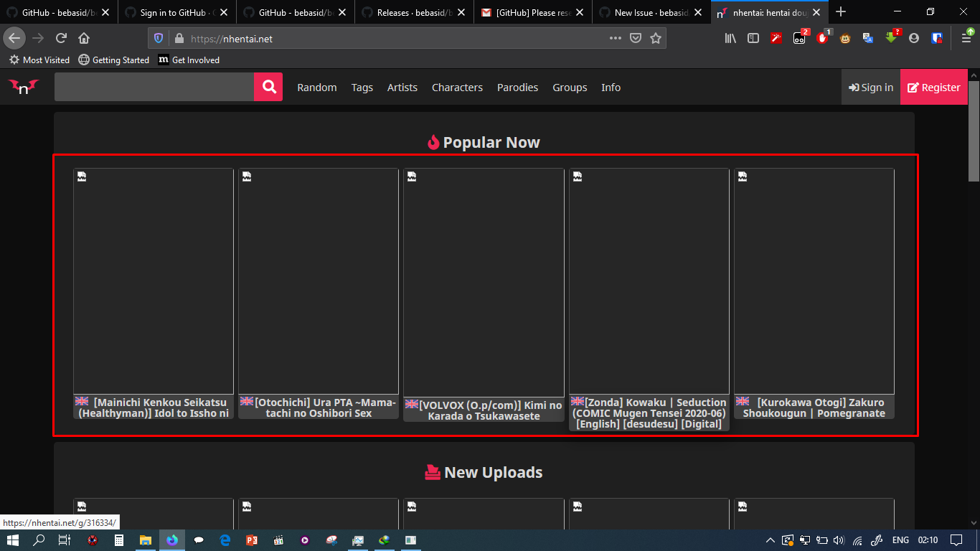Open the Video DownloadHelper green arrow icon
Viewport: 980px width, 551px height.
(x=890, y=38)
